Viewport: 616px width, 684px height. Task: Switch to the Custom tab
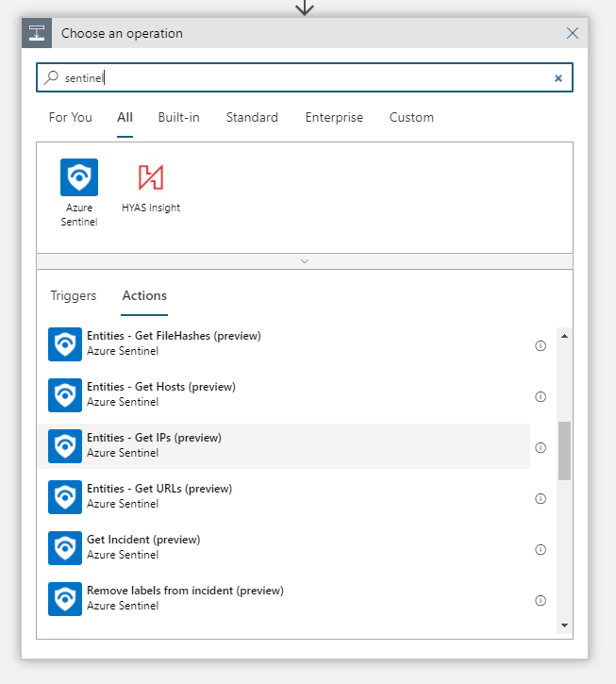(411, 117)
